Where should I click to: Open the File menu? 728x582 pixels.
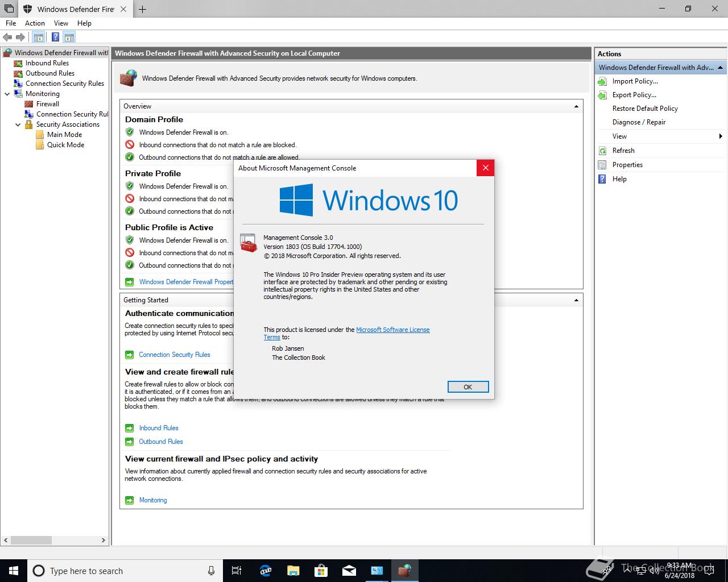pyautogui.click(x=11, y=23)
